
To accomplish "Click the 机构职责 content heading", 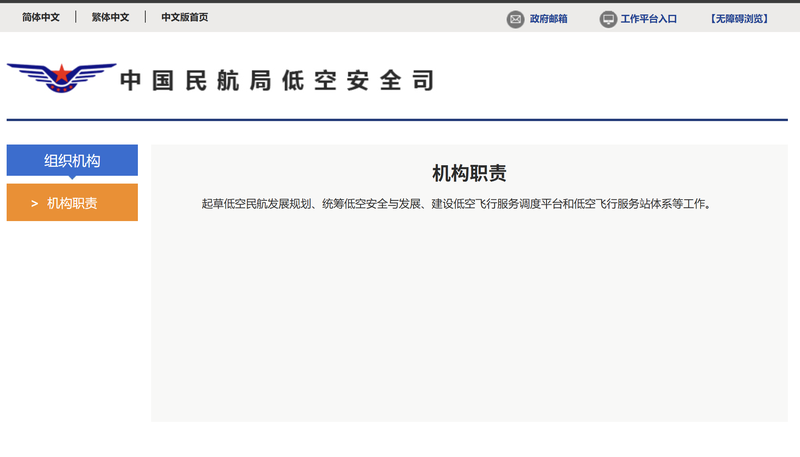I will (x=469, y=173).
